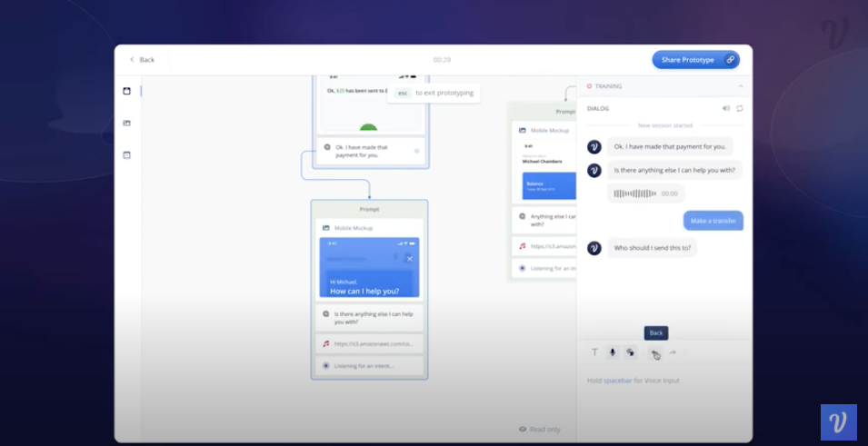Image resolution: width=868 pixels, height=446 pixels.
Task: Click the speak step 'Ok. I have made that payment'
Action: [x=369, y=151]
